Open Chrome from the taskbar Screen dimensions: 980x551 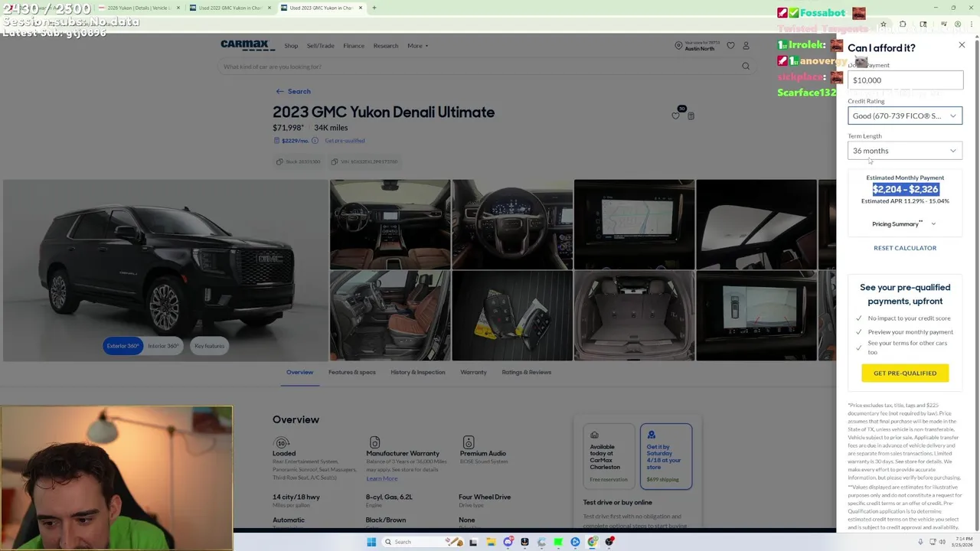[593, 542]
